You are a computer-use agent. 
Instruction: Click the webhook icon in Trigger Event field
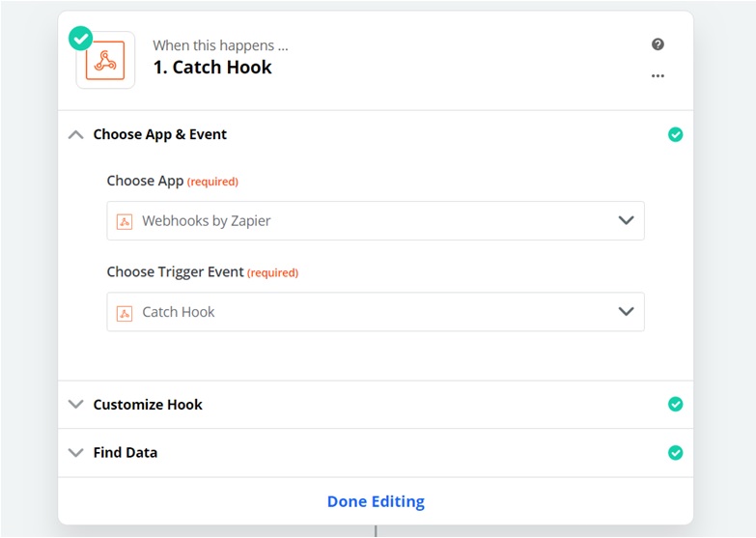tap(124, 313)
